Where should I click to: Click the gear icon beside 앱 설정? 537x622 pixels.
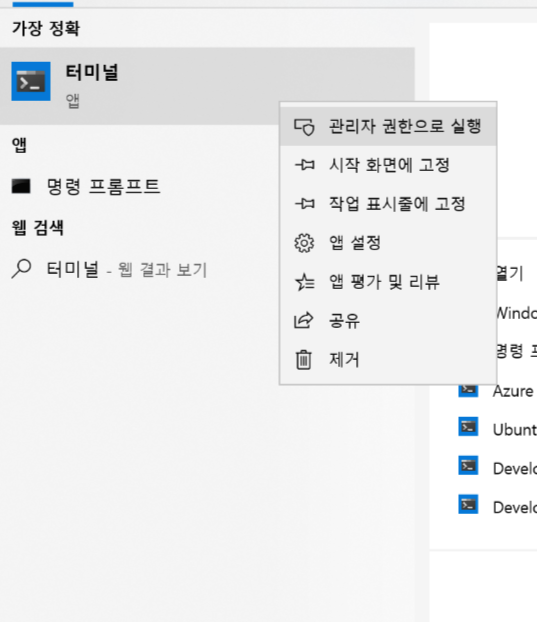click(x=304, y=243)
